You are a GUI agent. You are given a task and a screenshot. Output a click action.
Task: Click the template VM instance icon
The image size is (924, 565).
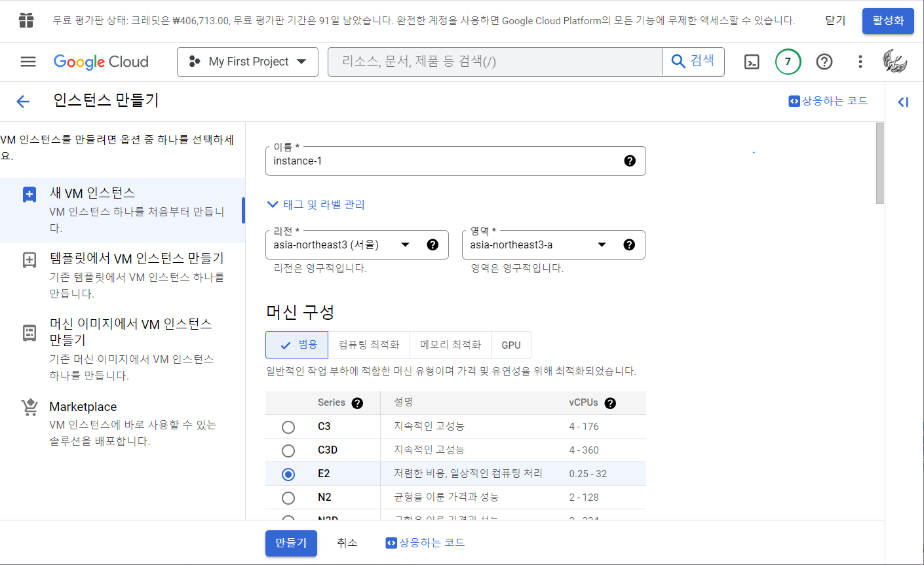point(29,260)
